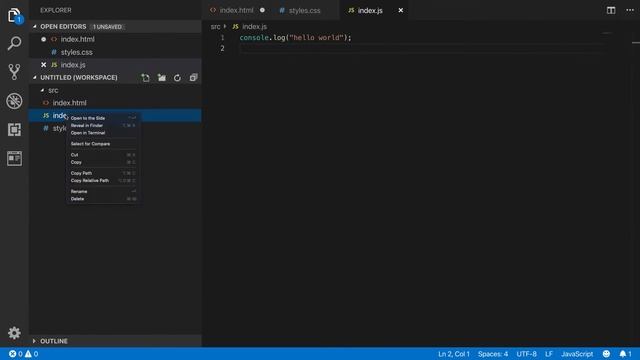Image resolution: width=640 pixels, height=360 pixels.
Task: Open the Source Control view
Action: tap(14, 72)
